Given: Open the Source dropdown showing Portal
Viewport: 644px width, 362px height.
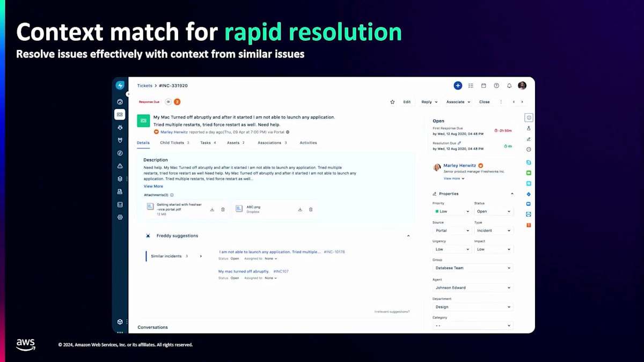Looking at the screenshot, I should point(452,231).
